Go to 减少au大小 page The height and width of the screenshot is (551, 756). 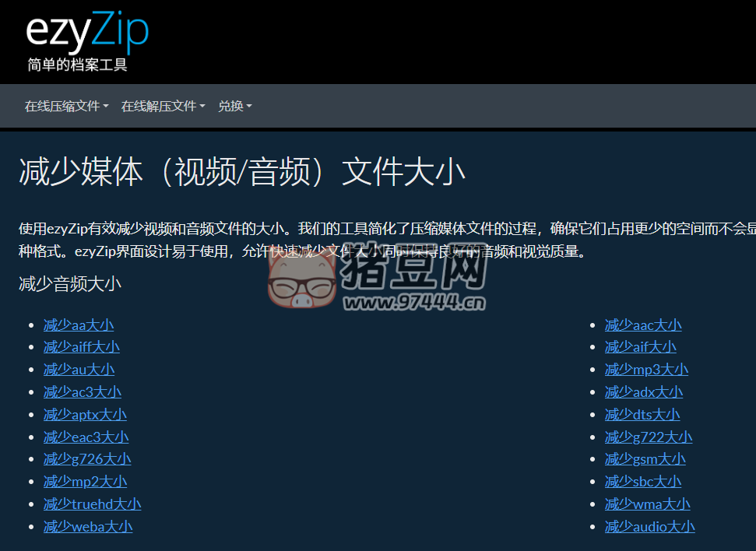coord(79,370)
